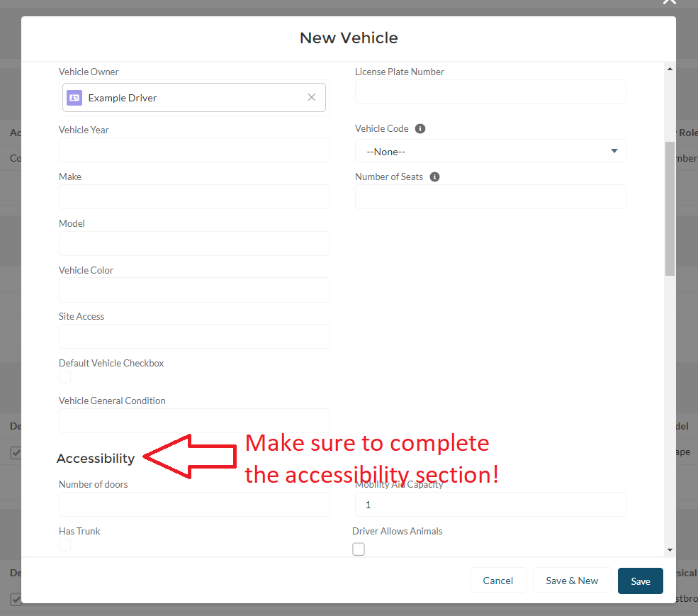The height and width of the screenshot is (616, 698).
Task: Click the License Plate Number field
Action: (x=490, y=92)
